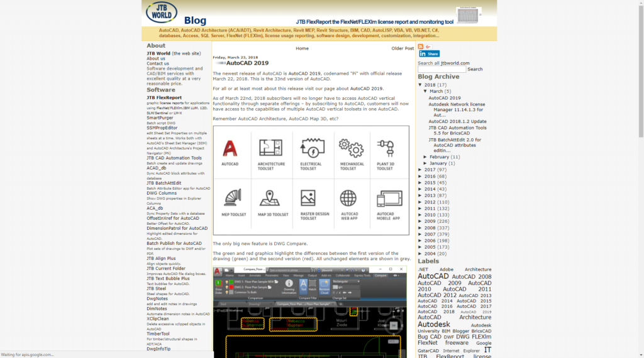The image size is (644, 358).
Task: Click the Architecture Toolset icon
Action: 272,148
